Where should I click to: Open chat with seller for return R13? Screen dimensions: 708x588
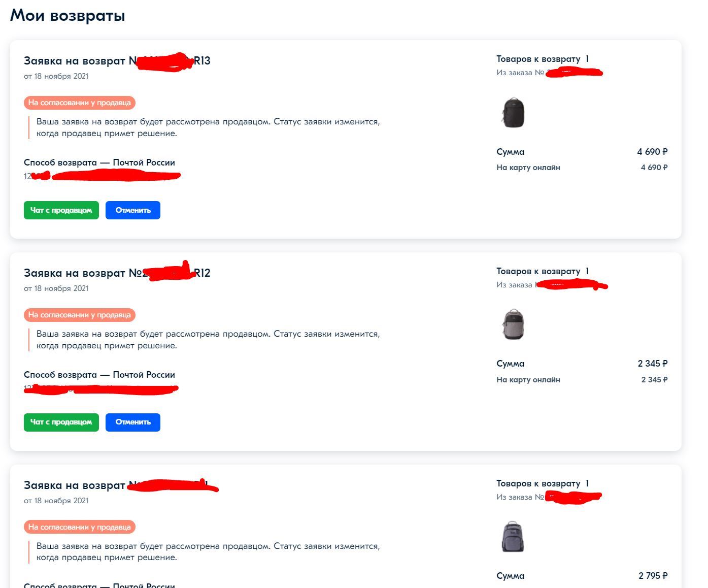[x=61, y=210]
